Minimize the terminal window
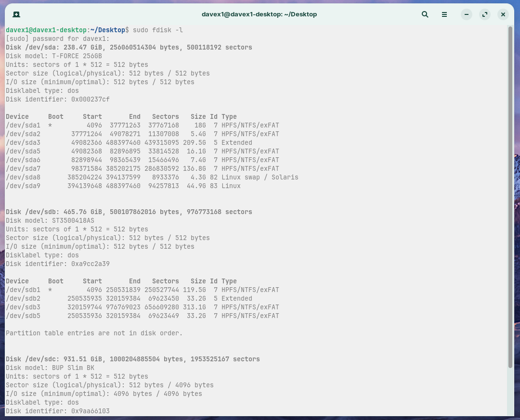This screenshot has width=520, height=420. click(x=466, y=14)
